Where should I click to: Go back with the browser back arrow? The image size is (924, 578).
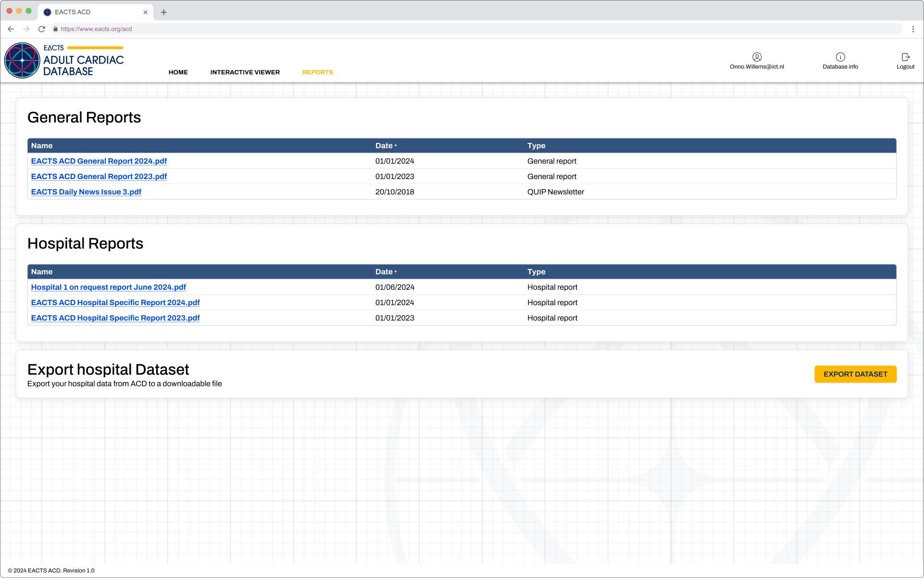pyautogui.click(x=11, y=29)
